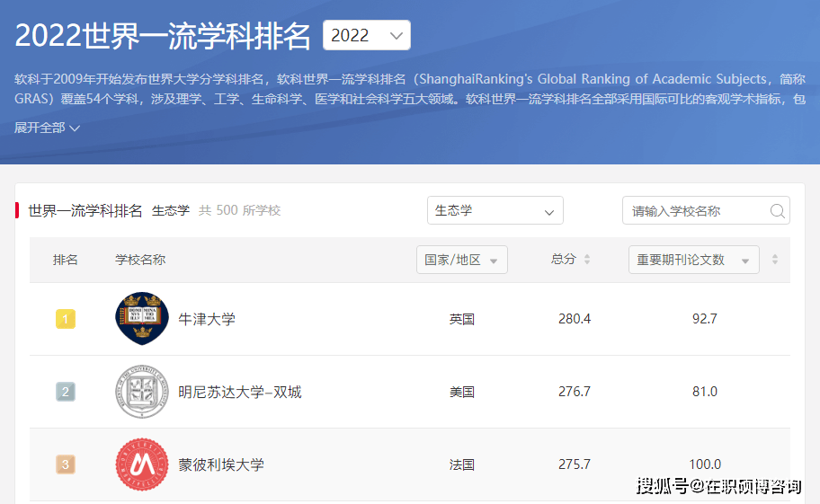Open the 牛津大学 link
The width and height of the screenshot is (820, 504).
click(x=207, y=319)
